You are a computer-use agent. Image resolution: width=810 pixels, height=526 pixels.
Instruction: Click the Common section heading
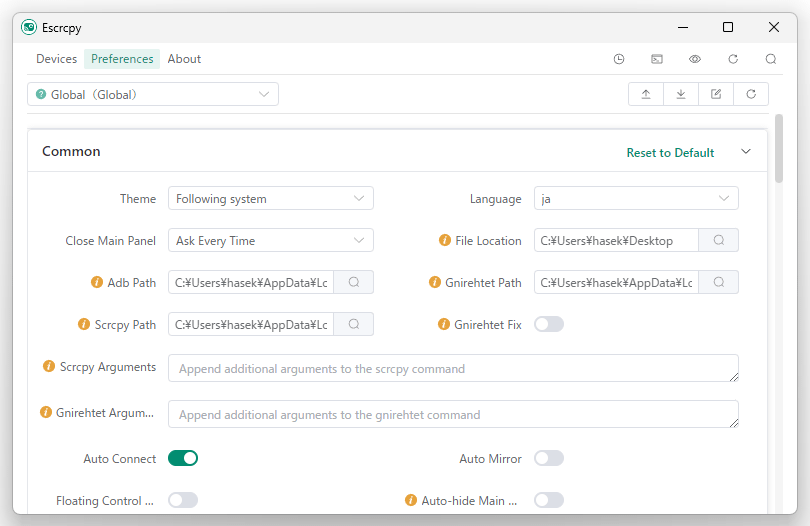click(71, 151)
